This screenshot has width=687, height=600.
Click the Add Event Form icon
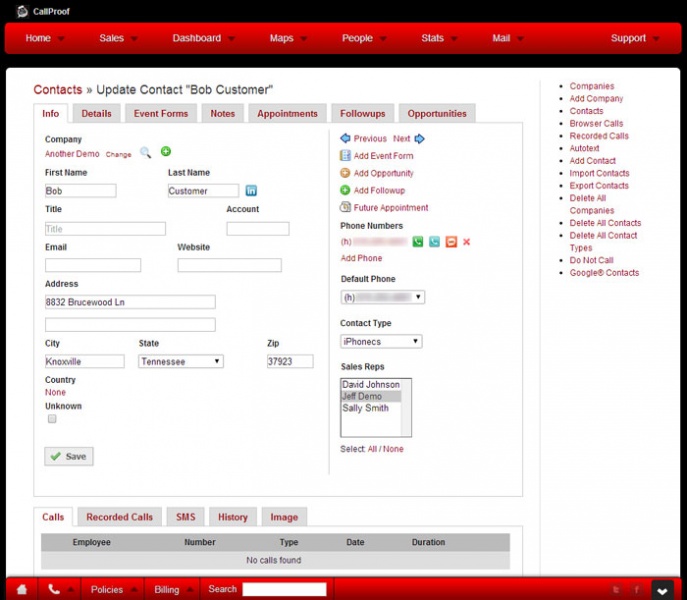tap(345, 156)
